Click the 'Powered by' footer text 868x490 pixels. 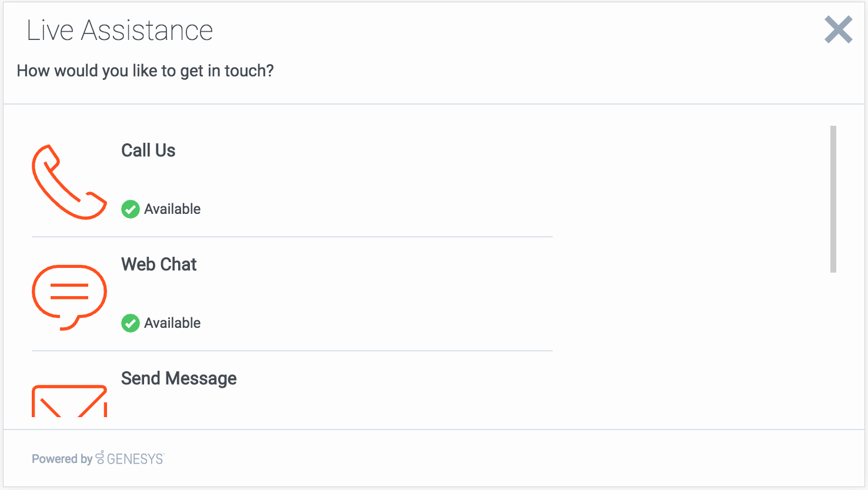(x=62, y=459)
